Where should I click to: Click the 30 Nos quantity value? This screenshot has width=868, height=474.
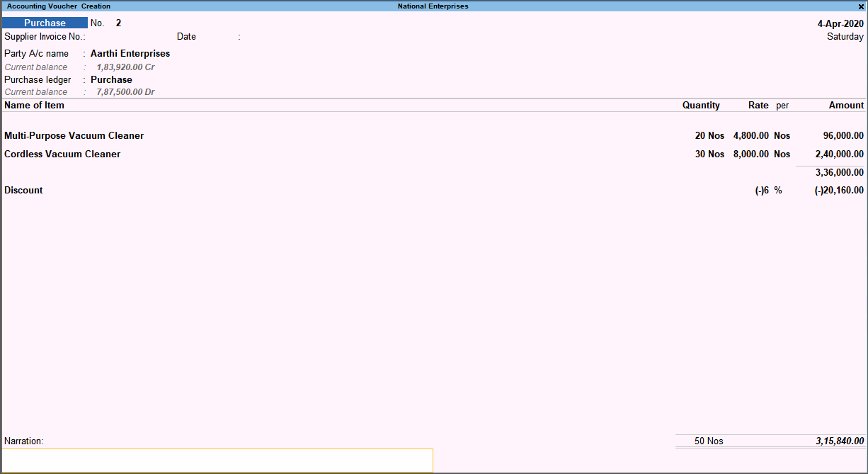(x=709, y=154)
